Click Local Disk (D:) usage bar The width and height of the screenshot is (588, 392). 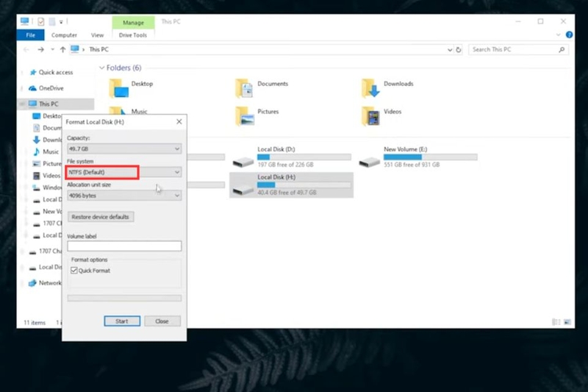(x=304, y=157)
